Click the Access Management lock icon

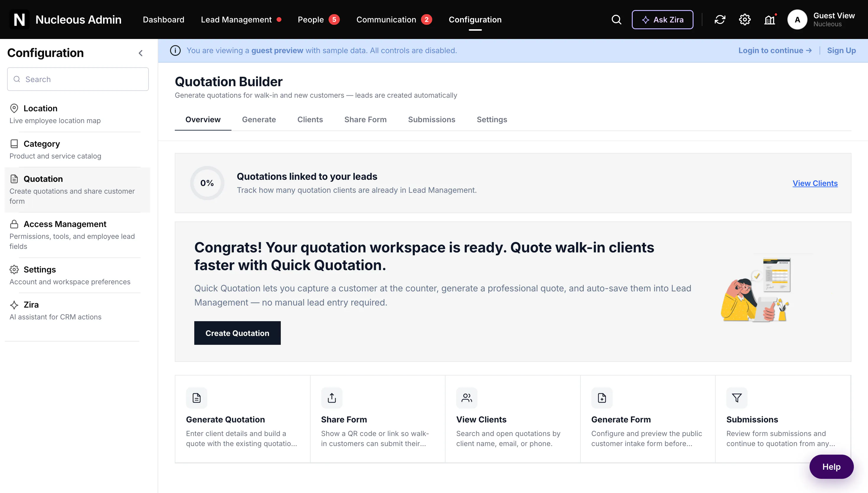point(14,224)
